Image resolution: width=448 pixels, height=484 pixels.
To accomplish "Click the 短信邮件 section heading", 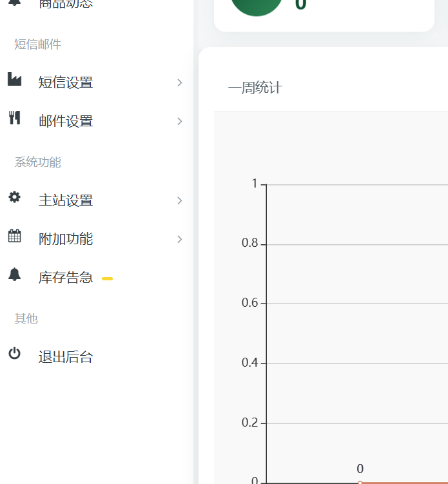I will coord(37,44).
